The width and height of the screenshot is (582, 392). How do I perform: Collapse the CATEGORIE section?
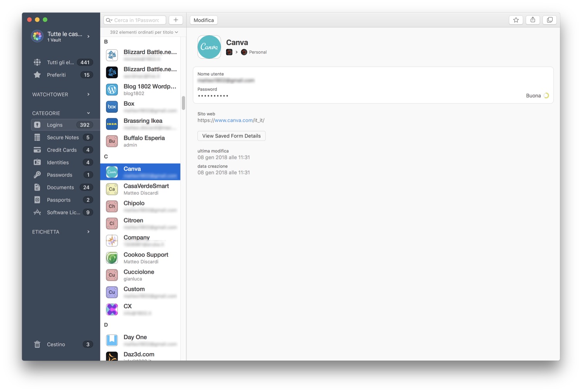pos(89,113)
